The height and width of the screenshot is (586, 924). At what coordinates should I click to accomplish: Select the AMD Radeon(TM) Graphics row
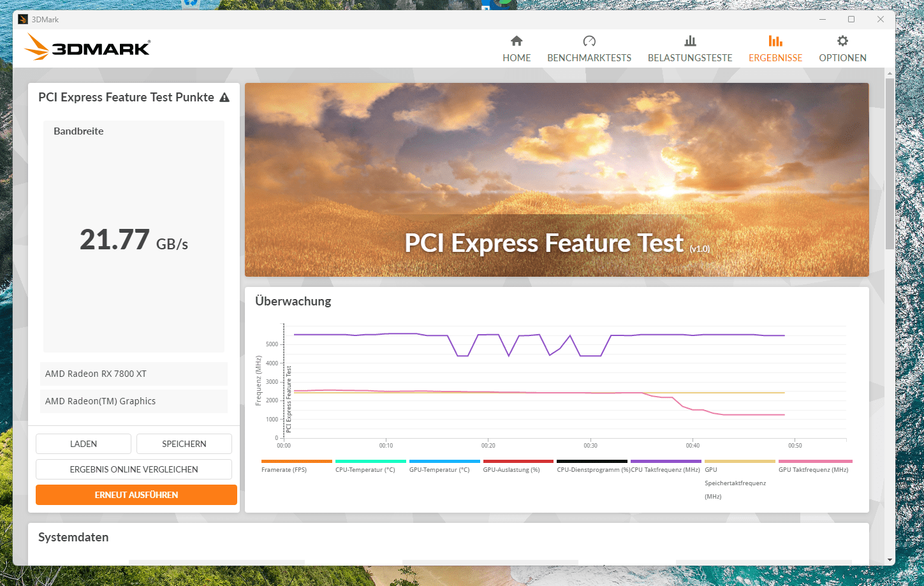click(133, 401)
